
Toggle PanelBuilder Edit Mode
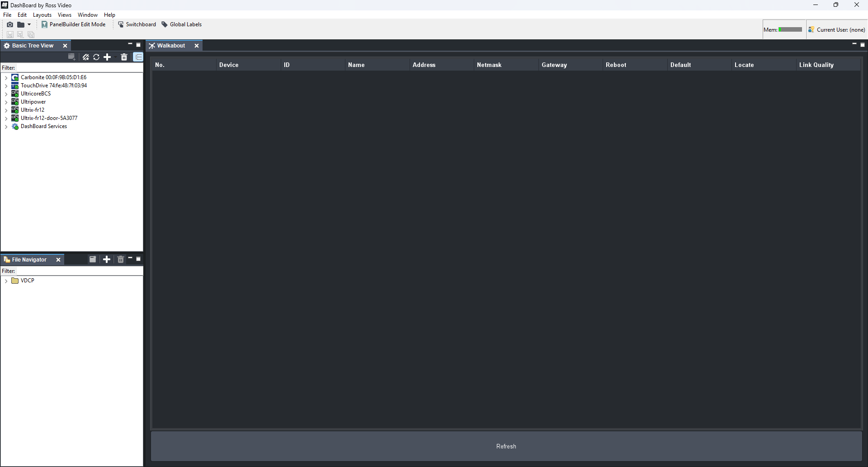pos(74,24)
